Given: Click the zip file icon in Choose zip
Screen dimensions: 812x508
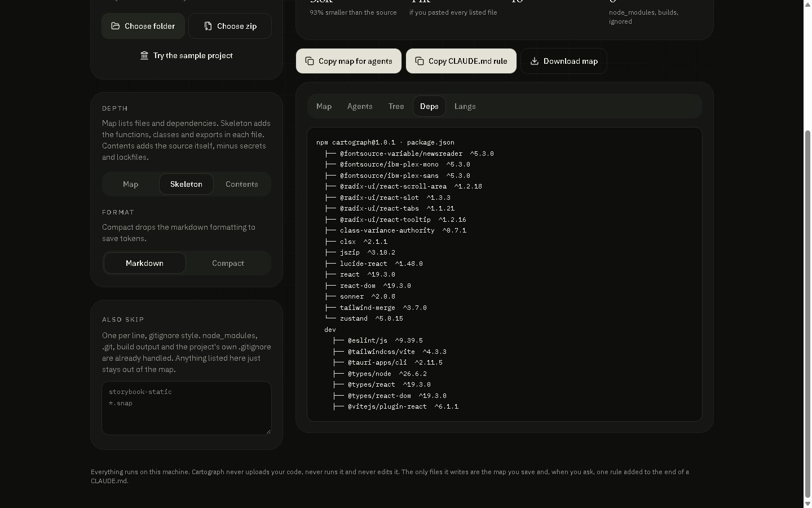Looking at the screenshot, I should (x=208, y=26).
